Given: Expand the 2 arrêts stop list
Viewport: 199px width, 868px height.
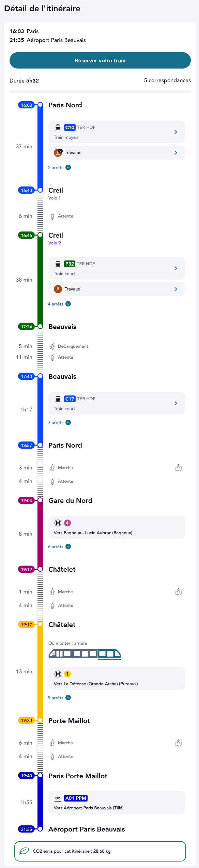Looking at the screenshot, I should click(x=59, y=167).
